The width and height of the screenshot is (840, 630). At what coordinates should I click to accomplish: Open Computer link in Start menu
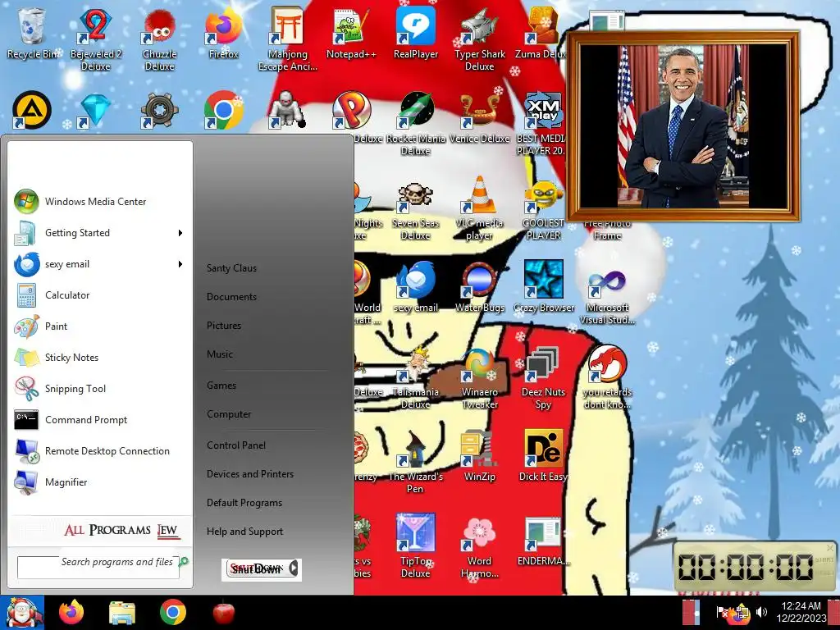[229, 414]
